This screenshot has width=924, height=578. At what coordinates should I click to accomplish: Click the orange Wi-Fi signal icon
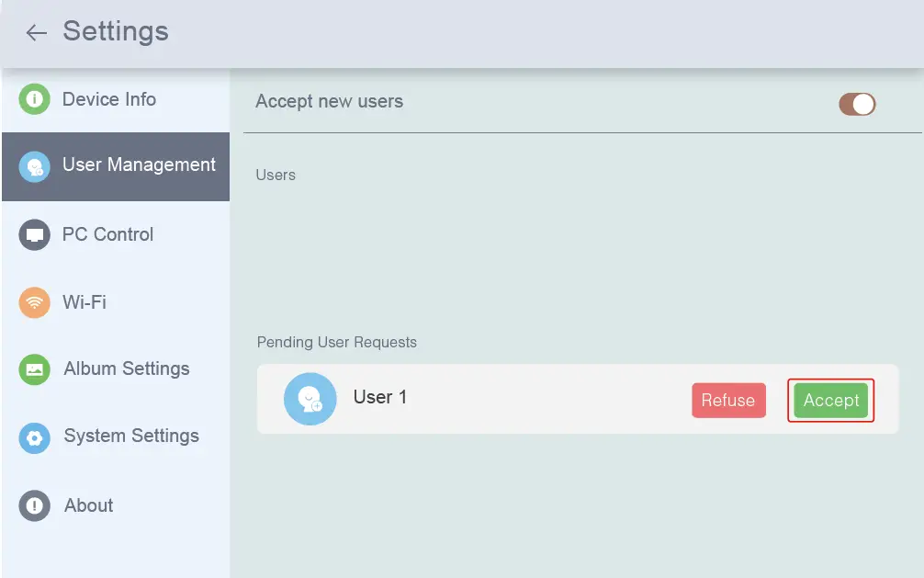34,302
